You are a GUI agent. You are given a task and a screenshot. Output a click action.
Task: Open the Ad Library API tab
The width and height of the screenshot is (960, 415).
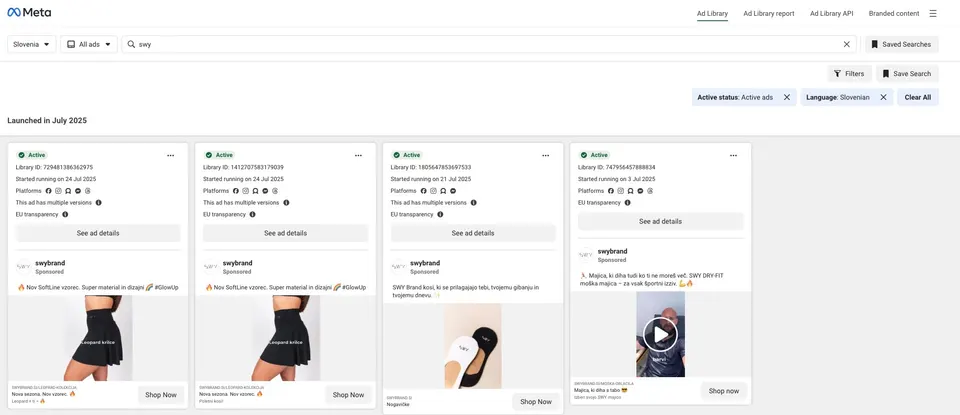pyautogui.click(x=831, y=13)
